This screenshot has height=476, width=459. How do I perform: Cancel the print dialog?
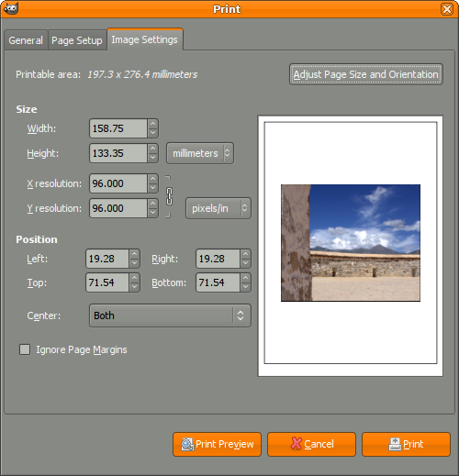tap(311, 444)
